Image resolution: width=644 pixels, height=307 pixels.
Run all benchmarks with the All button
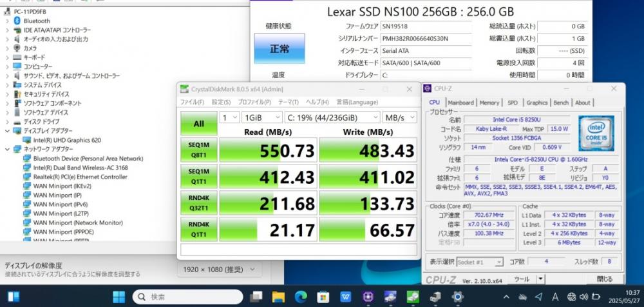pyautogui.click(x=199, y=123)
